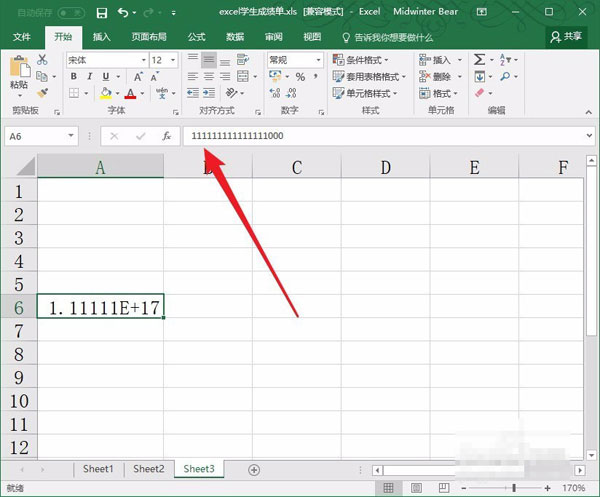Image resolution: width=600 pixels, height=497 pixels.
Task: Click the 共享 share button
Action: pos(565,36)
